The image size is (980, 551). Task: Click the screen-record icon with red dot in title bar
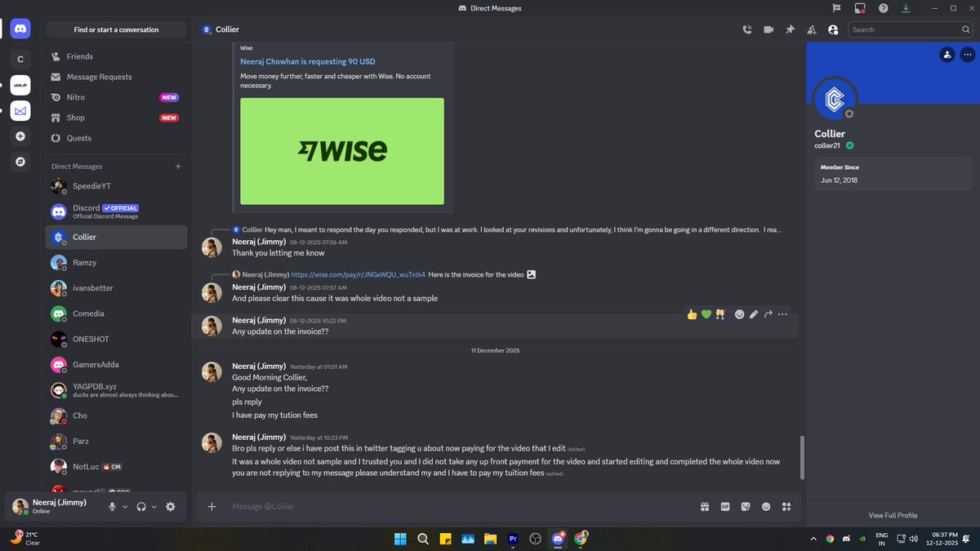coord(859,8)
